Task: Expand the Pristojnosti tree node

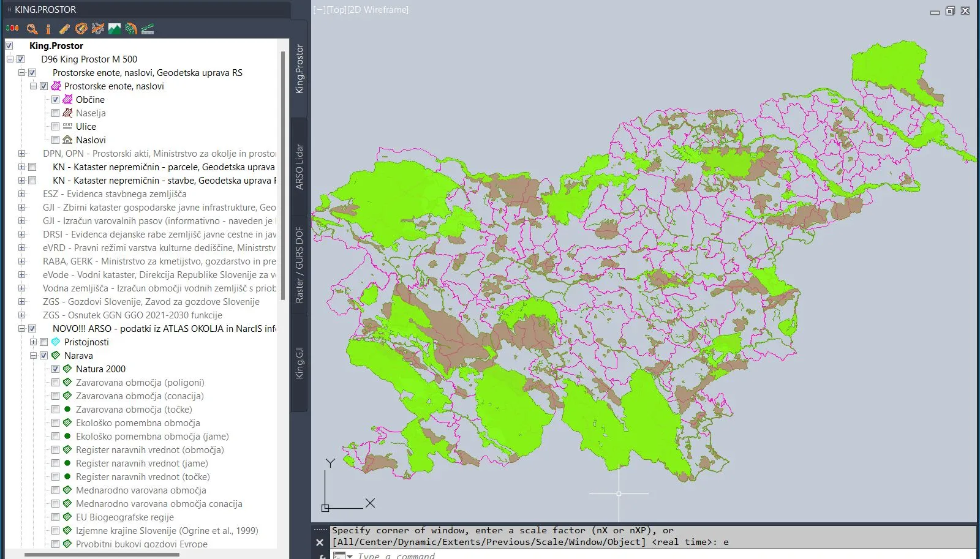Action: tap(34, 342)
